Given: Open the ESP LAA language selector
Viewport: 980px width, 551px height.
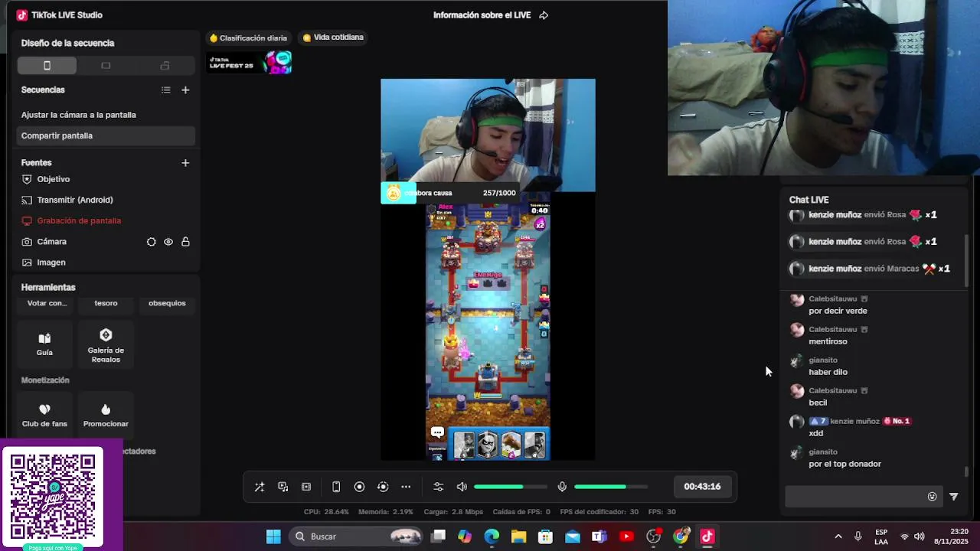Looking at the screenshot, I should point(881,536).
